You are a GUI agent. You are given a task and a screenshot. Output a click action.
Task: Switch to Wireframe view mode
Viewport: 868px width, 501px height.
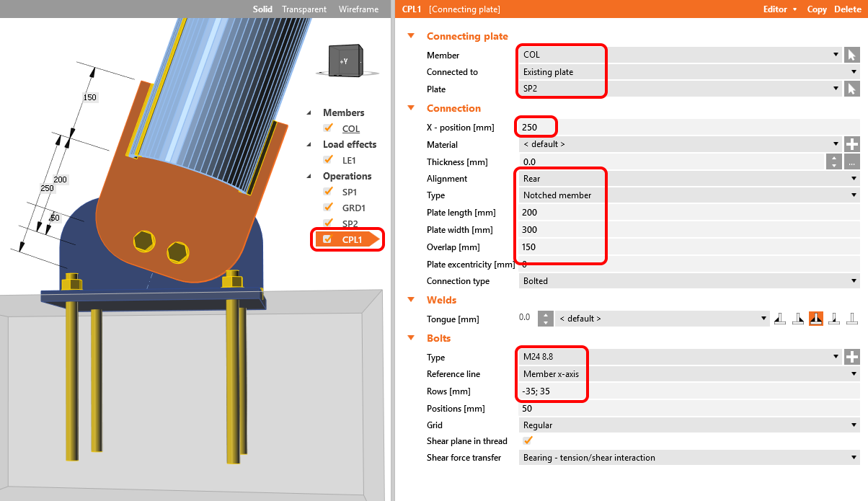[x=358, y=9]
